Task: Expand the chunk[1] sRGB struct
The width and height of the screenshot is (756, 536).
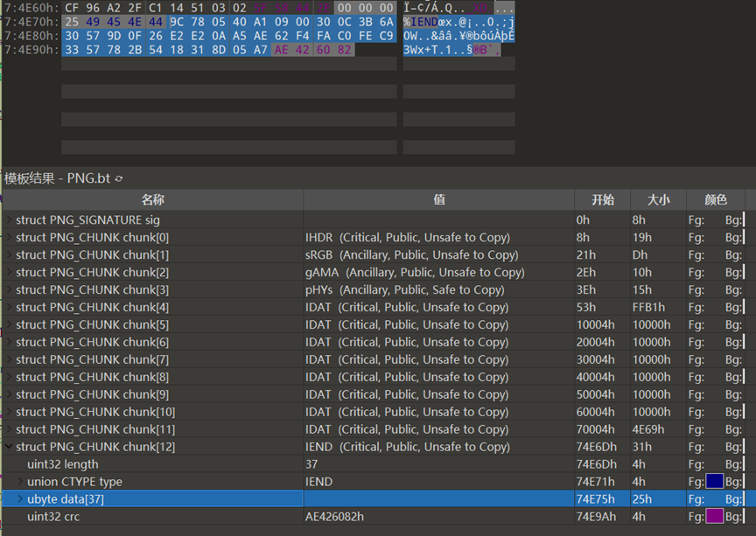Action: click(9, 254)
